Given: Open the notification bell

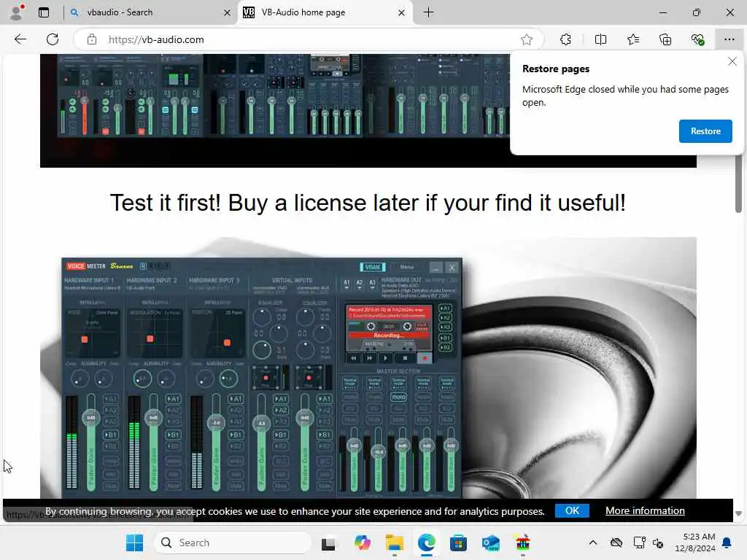Looking at the screenshot, I should (x=727, y=542).
